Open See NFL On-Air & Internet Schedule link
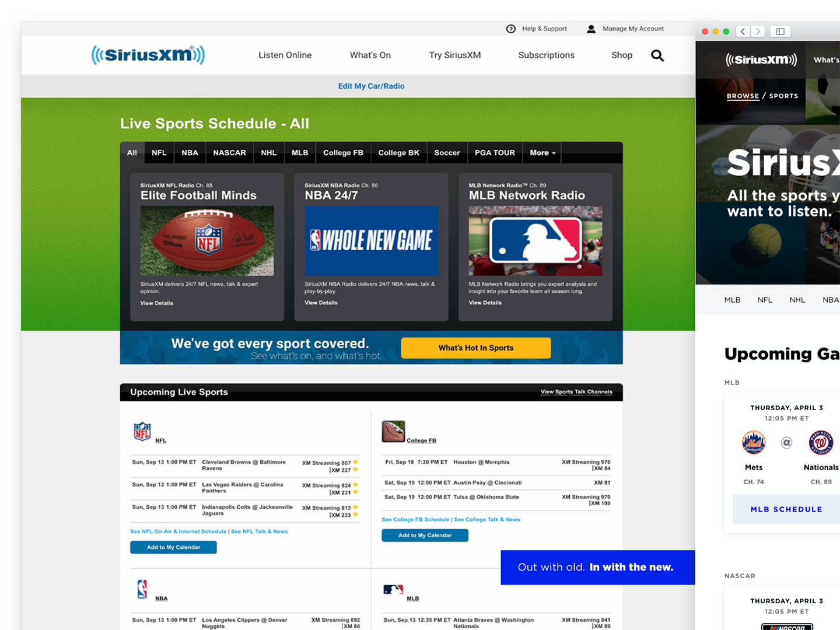This screenshot has height=630, width=840. tap(178, 531)
